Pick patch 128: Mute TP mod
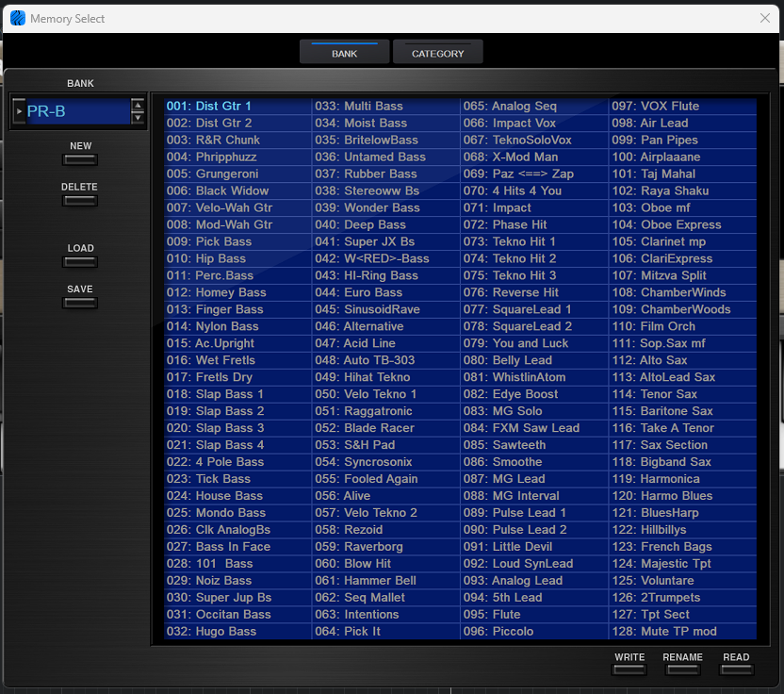This screenshot has height=694, width=784. pyautogui.click(x=681, y=632)
